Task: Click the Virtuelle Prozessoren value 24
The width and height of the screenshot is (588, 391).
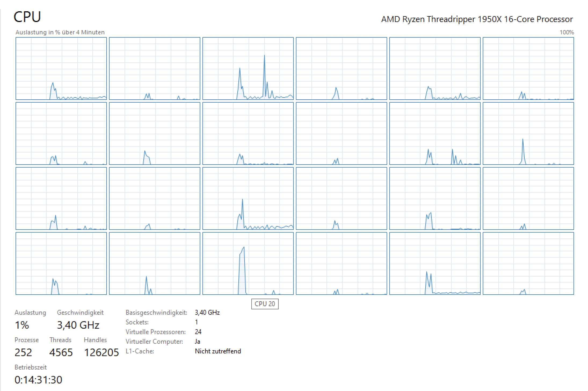Action: point(198,332)
